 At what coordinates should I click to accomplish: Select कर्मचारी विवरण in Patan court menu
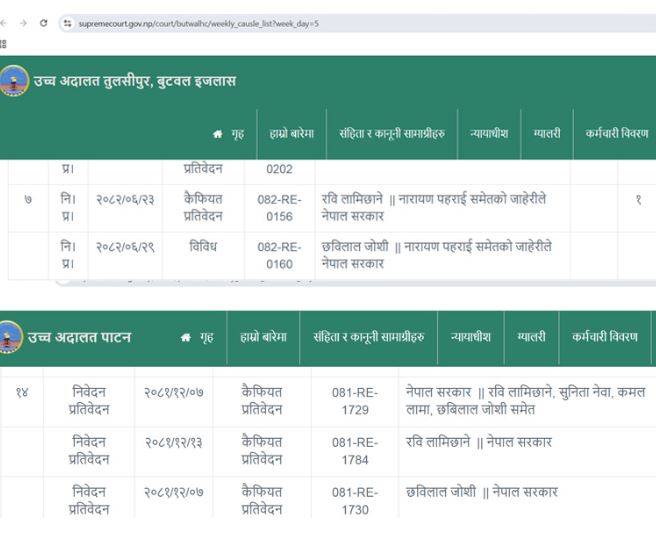point(604,338)
